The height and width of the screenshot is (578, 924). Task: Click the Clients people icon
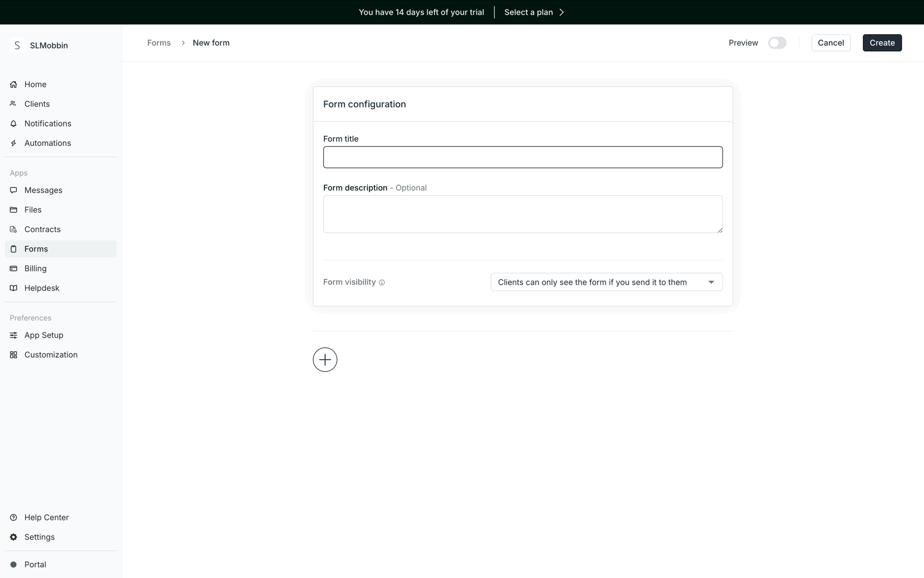[13, 104]
